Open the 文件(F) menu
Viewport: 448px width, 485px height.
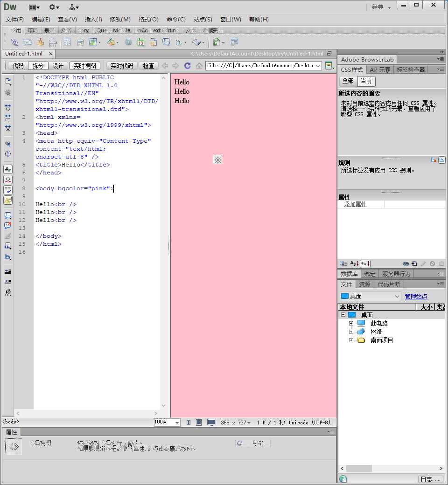[14, 19]
